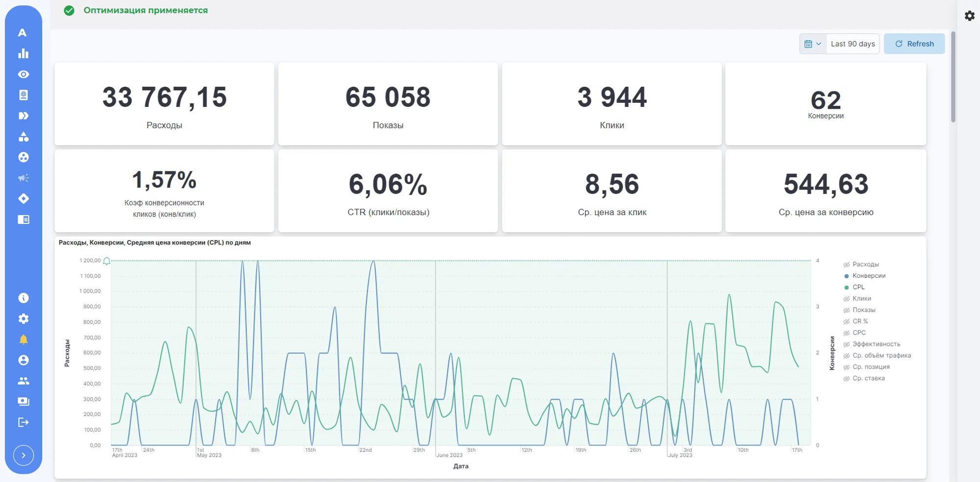Show the Клики series in chart legend
This screenshot has width=980, height=482.
(x=857, y=298)
